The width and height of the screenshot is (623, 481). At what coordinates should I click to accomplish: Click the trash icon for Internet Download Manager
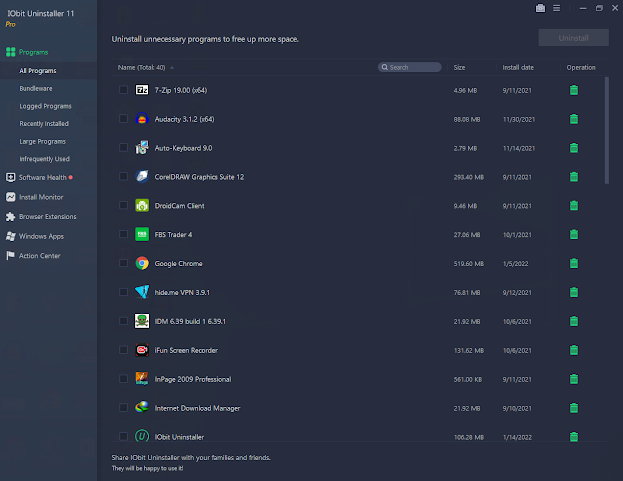pyautogui.click(x=574, y=408)
